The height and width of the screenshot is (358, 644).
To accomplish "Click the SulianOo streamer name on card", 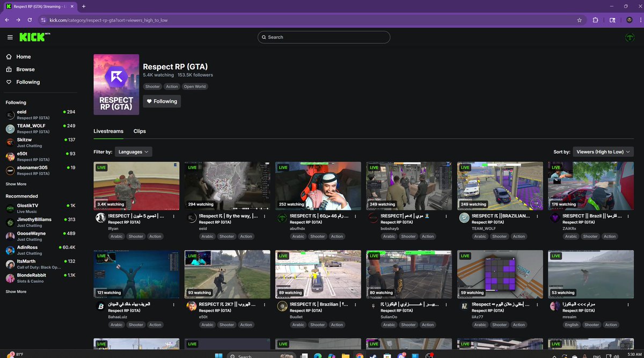I will (390, 317).
